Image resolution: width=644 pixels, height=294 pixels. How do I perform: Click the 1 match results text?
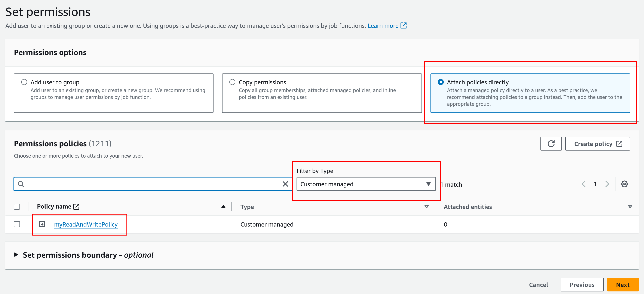(x=451, y=185)
